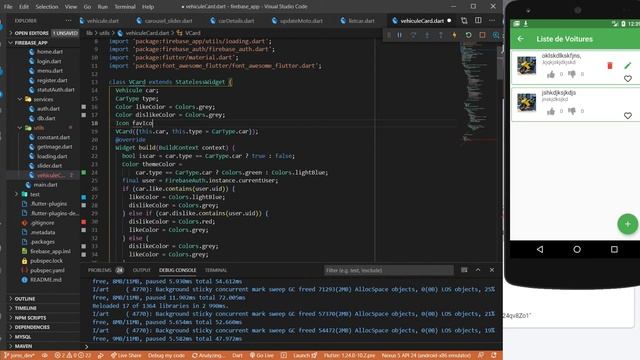Select Nexus 5 API 24 device
The height and width of the screenshot is (360, 640).
click(x=427, y=356)
